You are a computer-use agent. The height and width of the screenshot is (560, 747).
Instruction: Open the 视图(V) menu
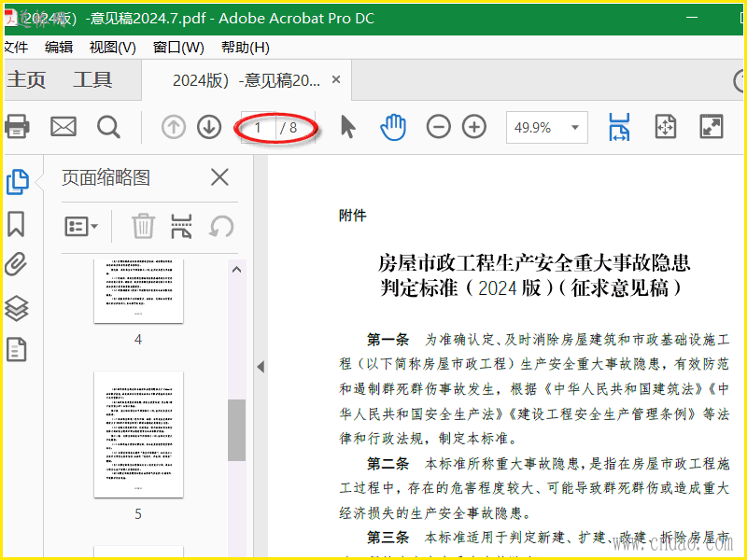(112, 48)
